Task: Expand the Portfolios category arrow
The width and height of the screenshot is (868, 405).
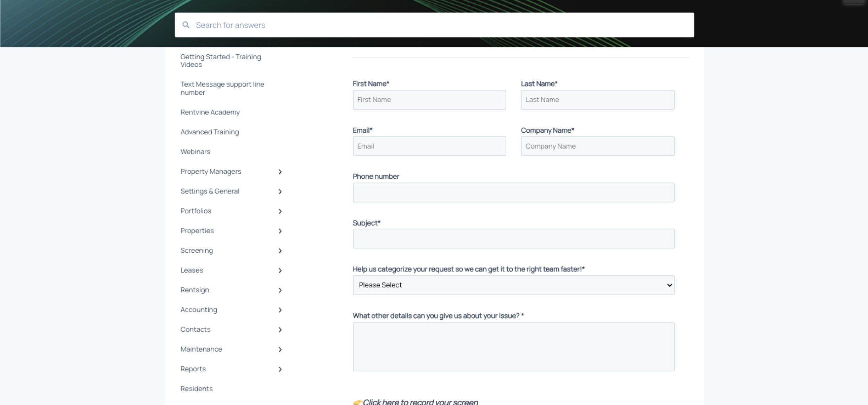Action: (280, 211)
